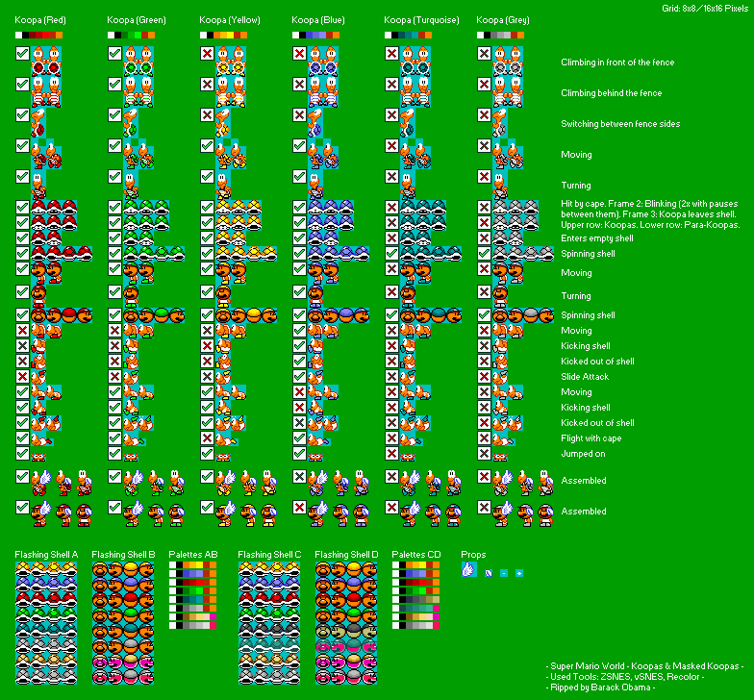Toggle red Koopa Climbing in front of fence checkbox
Screen dimensions: 754x700
tap(22, 54)
